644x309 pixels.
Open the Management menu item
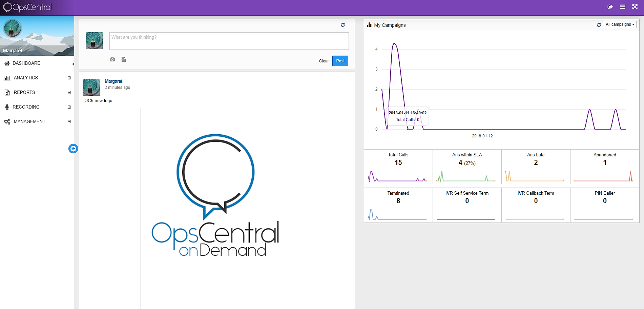click(x=37, y=121)
